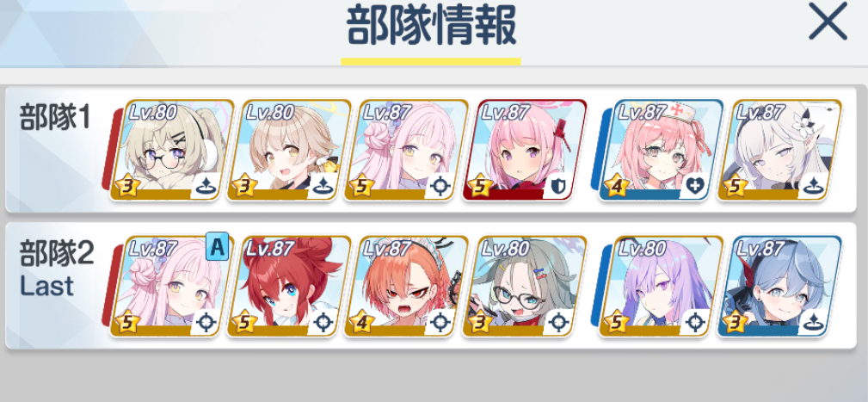Click the supporter icon on the white-haired flower girl

(813, 187)
